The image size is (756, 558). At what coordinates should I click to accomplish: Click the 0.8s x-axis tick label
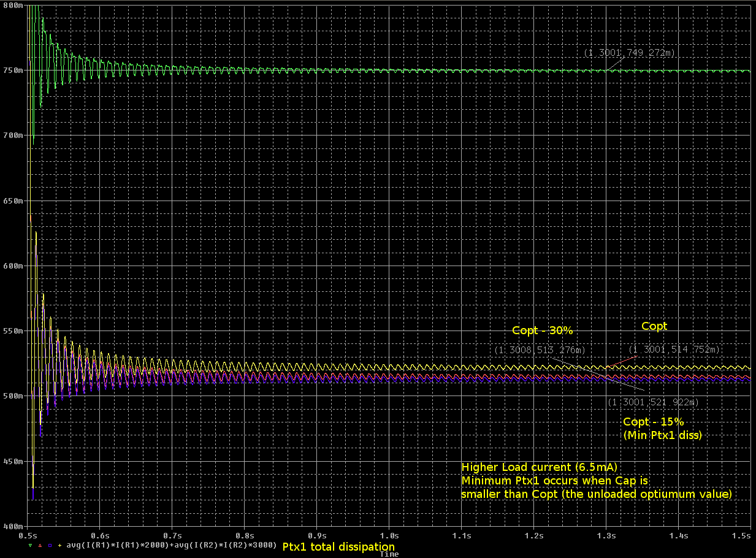click(x=245, y=536)
